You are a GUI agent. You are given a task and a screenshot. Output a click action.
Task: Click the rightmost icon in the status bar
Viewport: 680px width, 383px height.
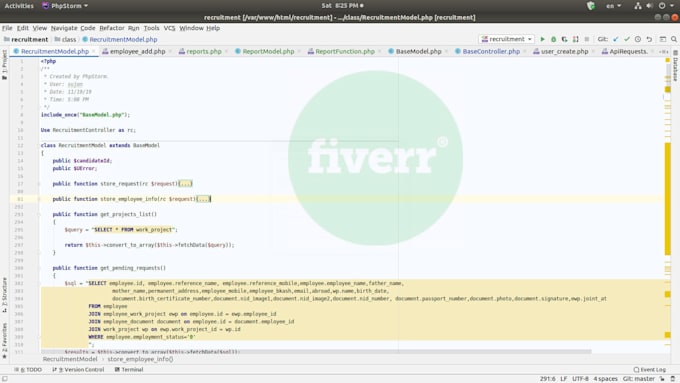673,379
